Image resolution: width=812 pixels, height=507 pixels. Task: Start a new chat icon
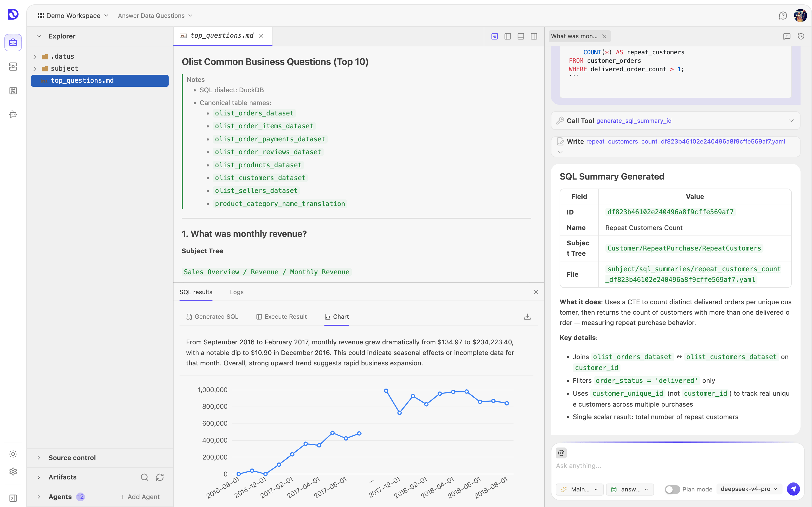click(787, 36)
